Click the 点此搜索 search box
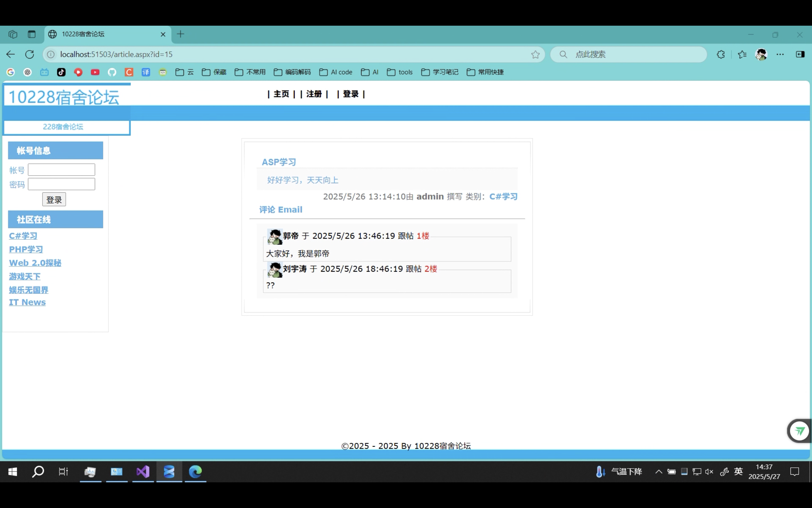Screen dimensions: 812x508 coord(629,54)
